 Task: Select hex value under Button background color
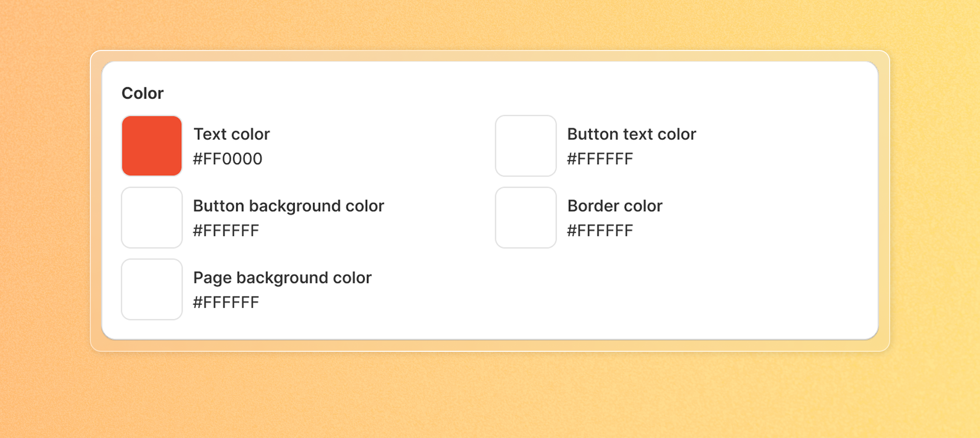click(x=226, y=231)
